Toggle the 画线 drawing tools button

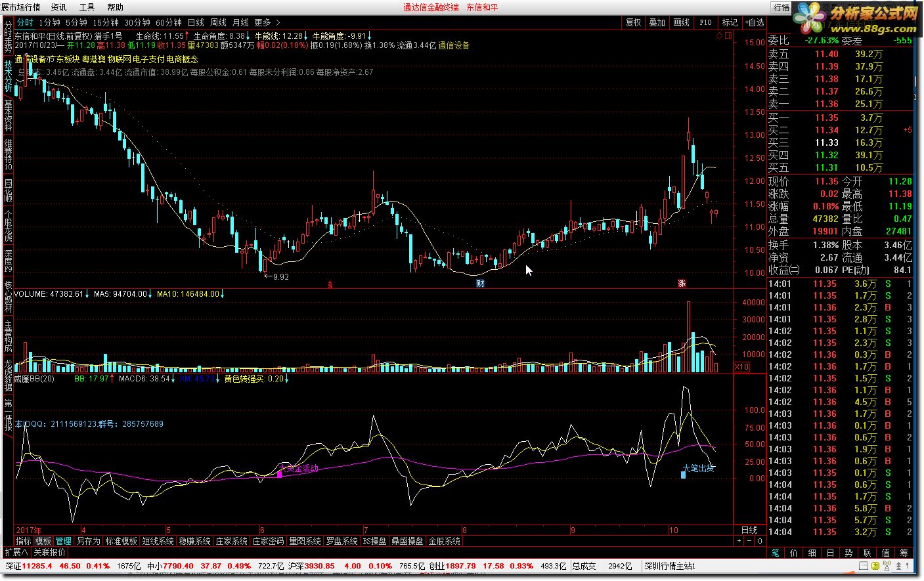point(681,22)
